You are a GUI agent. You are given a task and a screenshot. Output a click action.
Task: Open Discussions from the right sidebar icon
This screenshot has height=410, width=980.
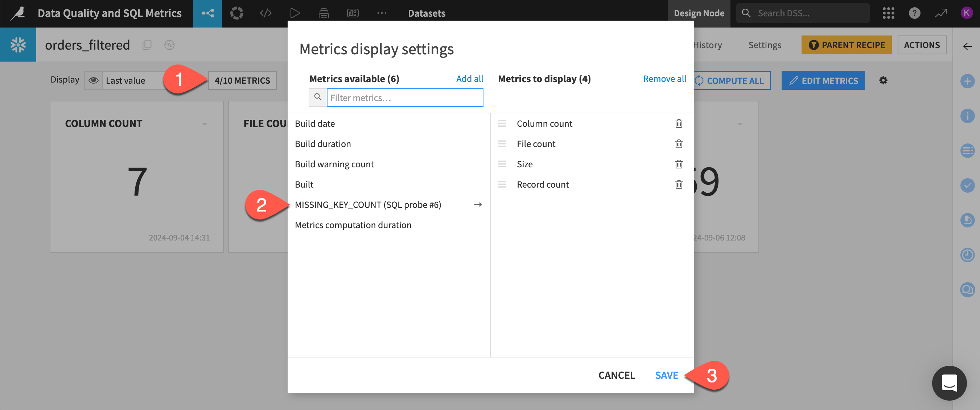pos(967,290)
